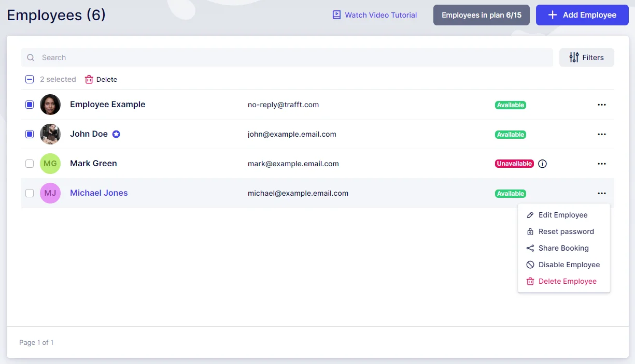Click the star badge next to John Doe

pos(117,134)
